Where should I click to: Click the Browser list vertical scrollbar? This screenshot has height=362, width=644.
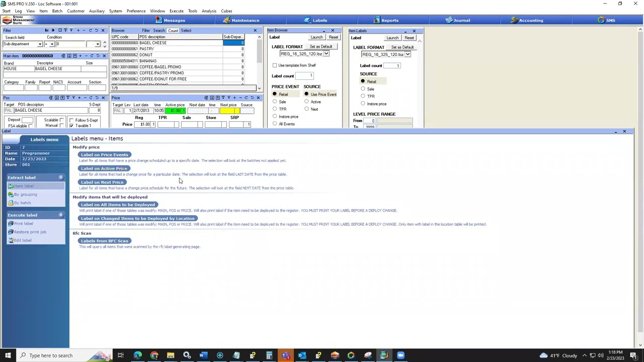click(259, 62)
